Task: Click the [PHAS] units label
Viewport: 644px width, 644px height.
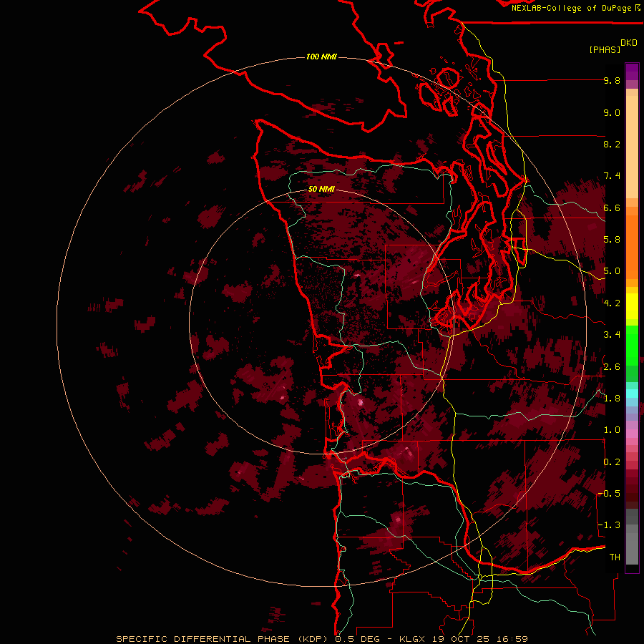Action: coord(605,49)
